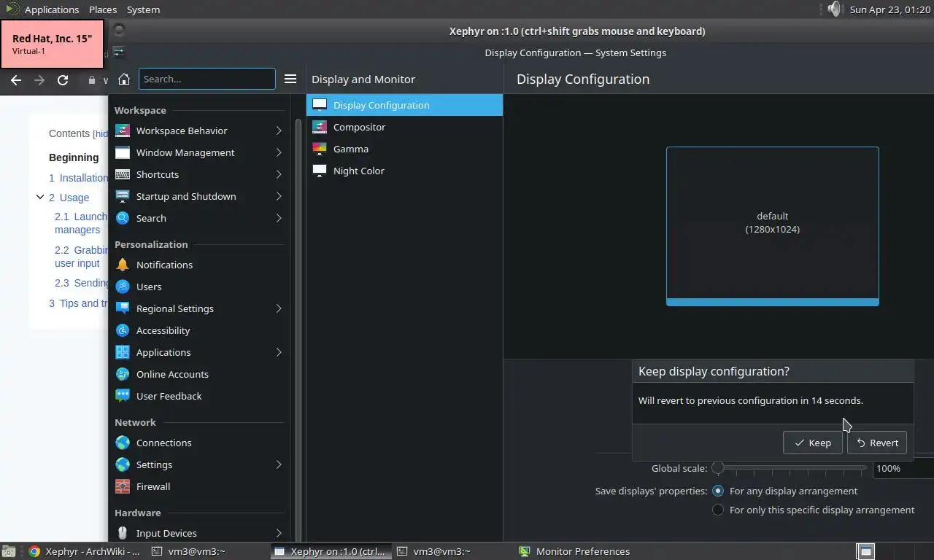Click the network Settings globe icon
The width and height of the screenshot is (934, 560).
pyautogui.click(x=123, y=464)
